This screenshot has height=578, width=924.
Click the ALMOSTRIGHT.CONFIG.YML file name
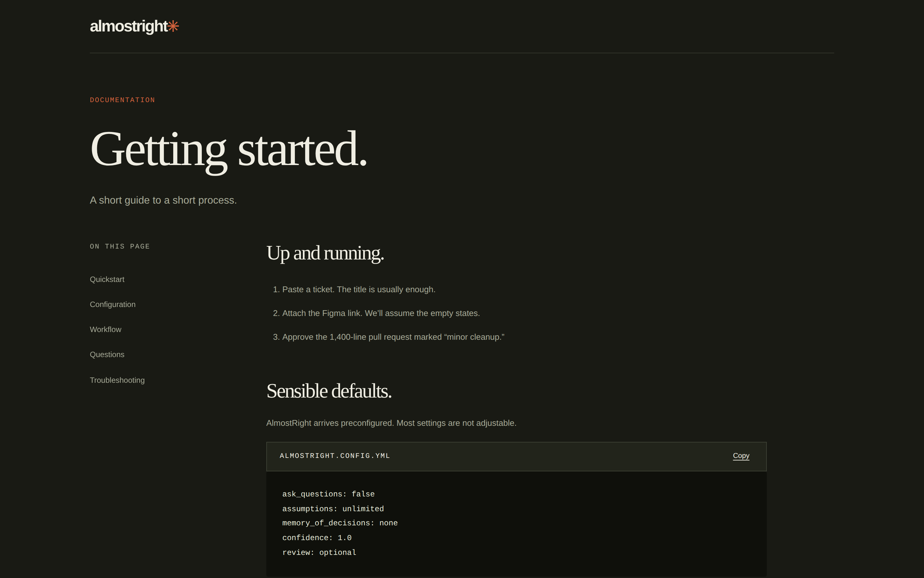pos(335,456)
